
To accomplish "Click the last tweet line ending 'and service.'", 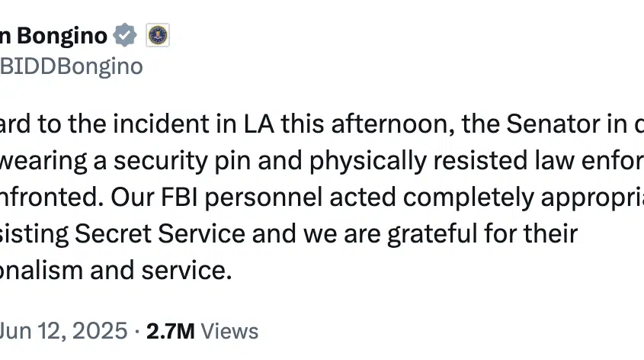I will 116,271.
